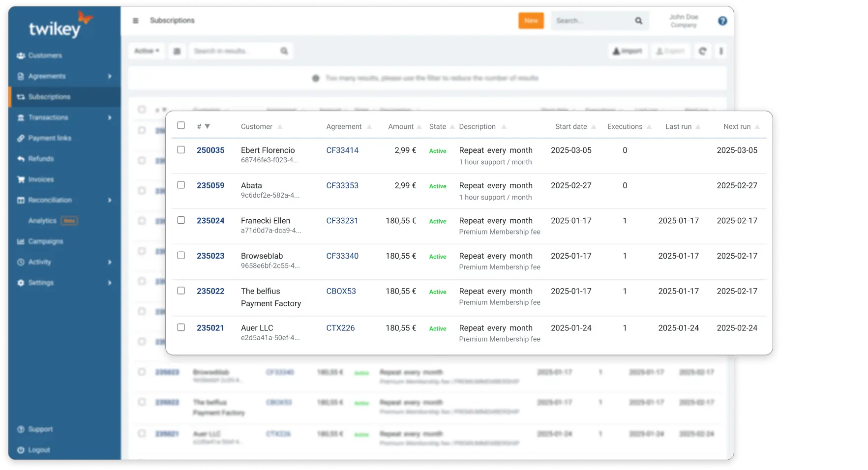The width and height of the screenshot is (868, 470).
Task: Expand the Transactions sidebar submenu
Action: [x=110, y=117]
